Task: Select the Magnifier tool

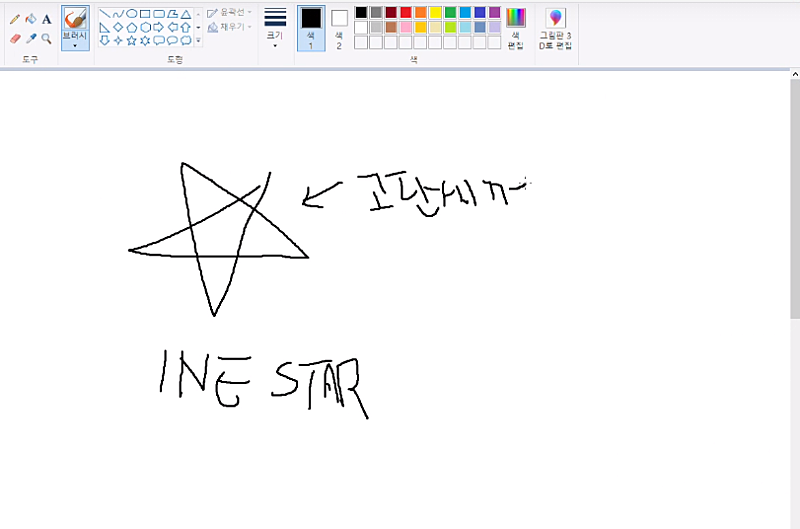Action: 46,39
